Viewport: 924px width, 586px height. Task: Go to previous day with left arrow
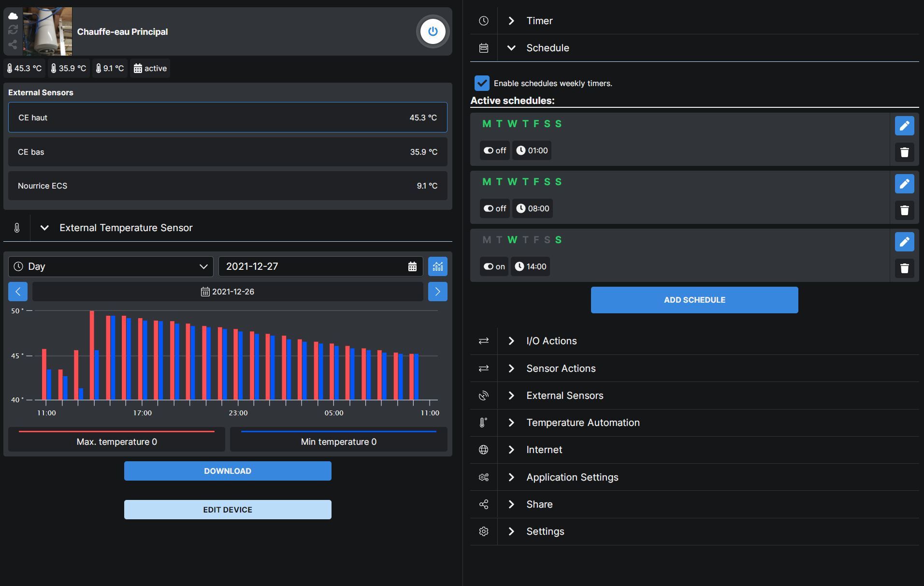[18, 292]
